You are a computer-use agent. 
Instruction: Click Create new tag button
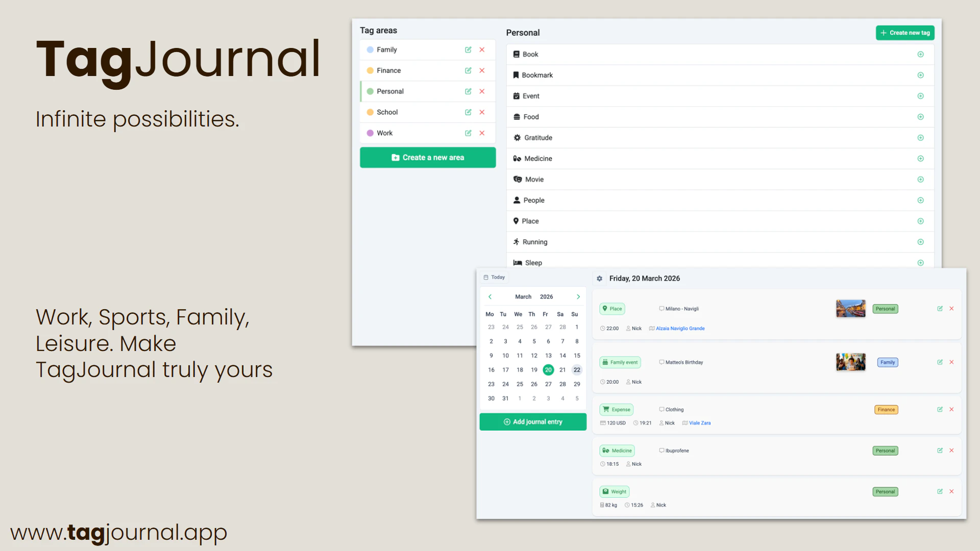click(x=905, y=33)
